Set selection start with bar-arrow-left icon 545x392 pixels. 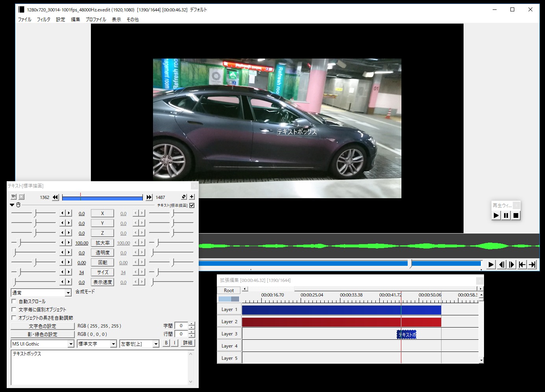pos(522,265)
